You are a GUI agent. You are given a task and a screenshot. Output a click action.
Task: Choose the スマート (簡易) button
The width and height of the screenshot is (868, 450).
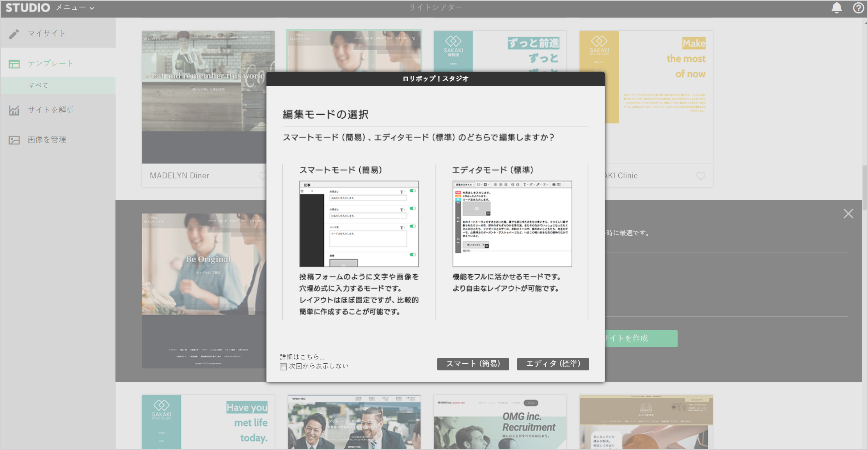pos(473,364)
